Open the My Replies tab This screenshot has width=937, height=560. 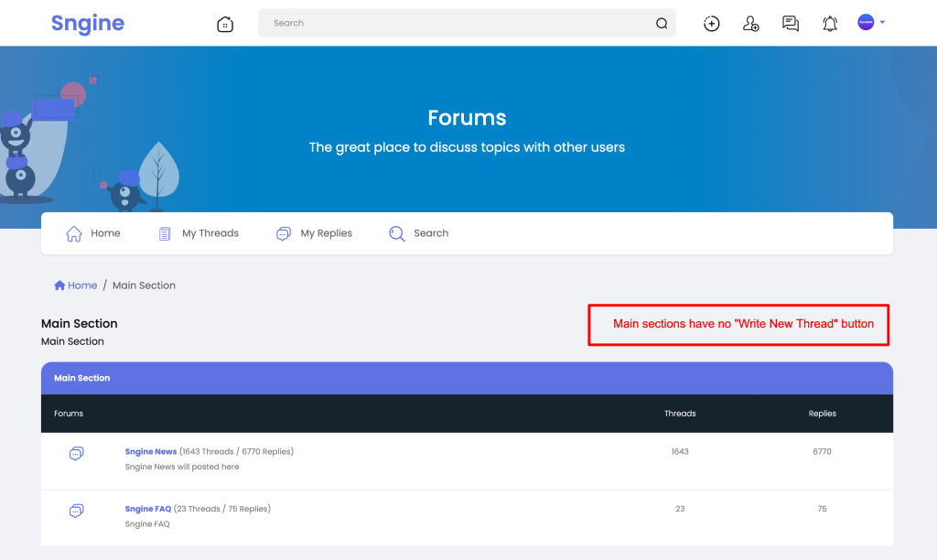pos(314,233)
